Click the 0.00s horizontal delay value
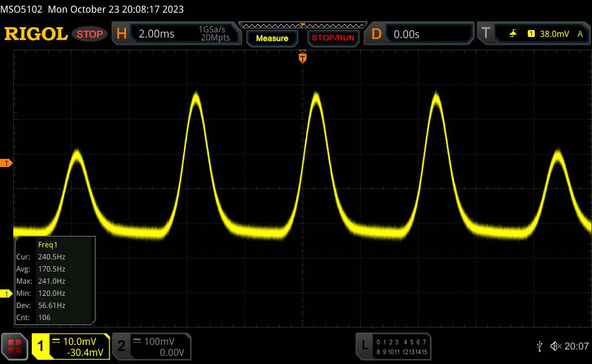The width and height of the screenshot is (592, 364). [407, 34]
